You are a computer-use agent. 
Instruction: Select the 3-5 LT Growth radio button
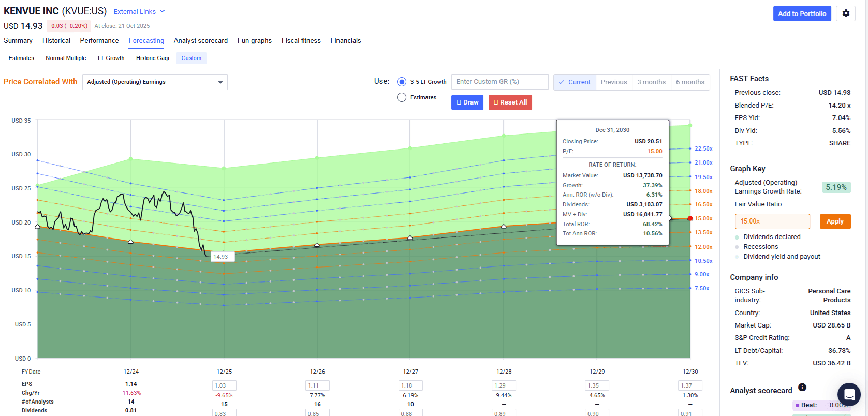click(402, 82)
